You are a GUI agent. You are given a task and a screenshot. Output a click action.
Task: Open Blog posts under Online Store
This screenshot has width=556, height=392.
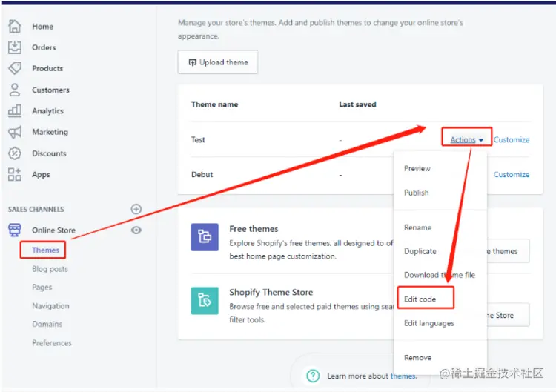(x=50, y=269)
